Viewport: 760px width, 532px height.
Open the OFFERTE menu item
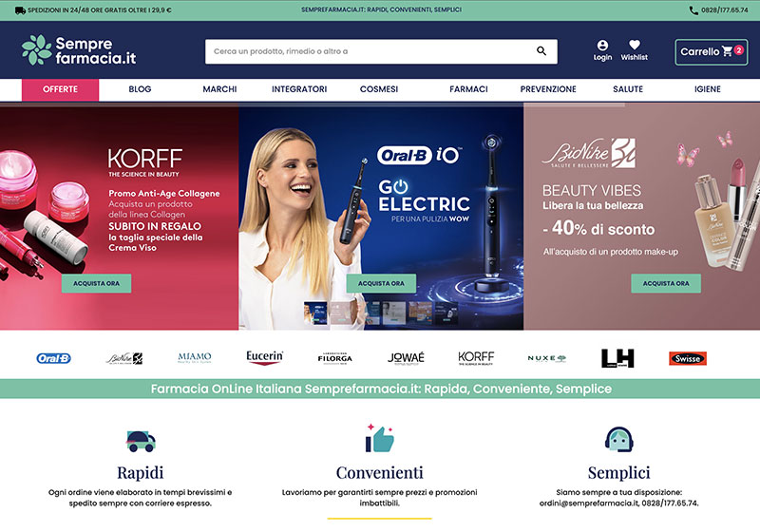tap(60, 89)
